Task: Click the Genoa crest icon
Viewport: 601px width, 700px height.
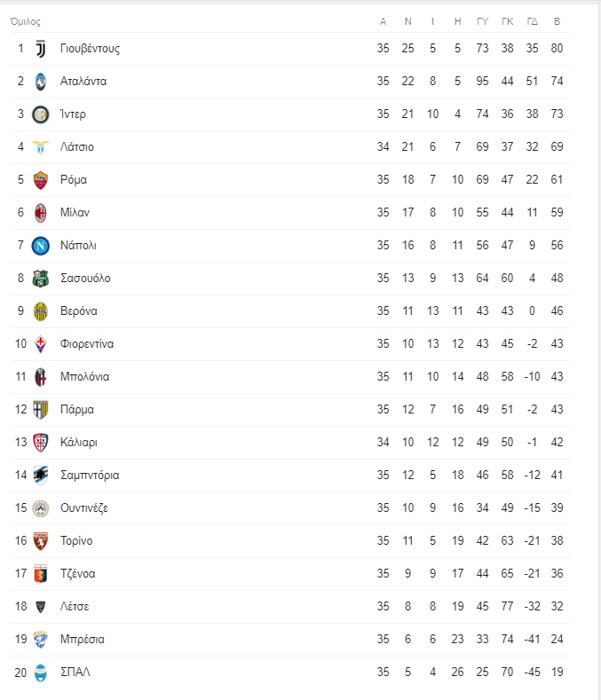Action: coord(40,574)
